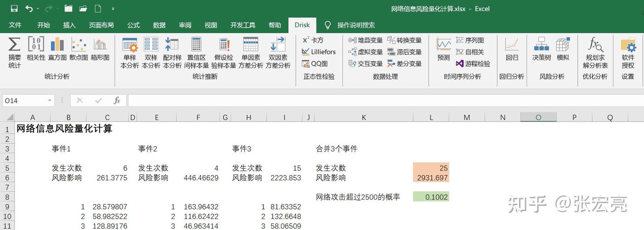Create a QQ图 plot
644x230 pixels.
pos(315,63)
